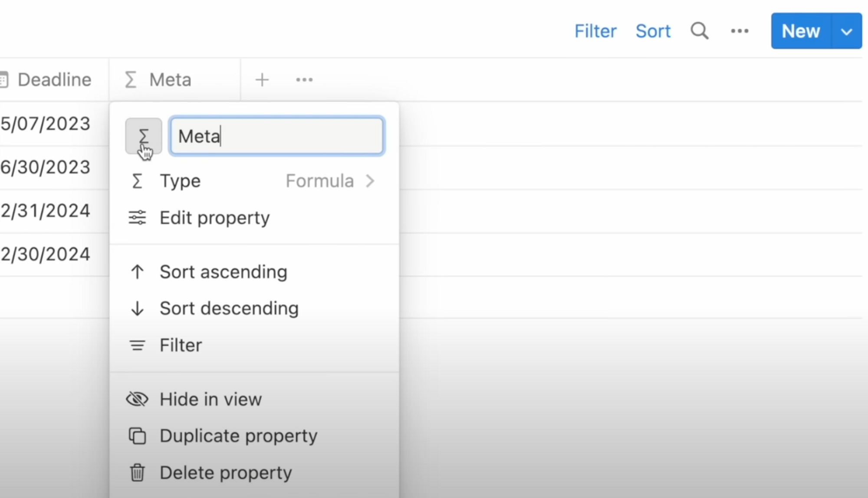
Task: Add a new property column with plus
Action: click(x=262, y=80)
